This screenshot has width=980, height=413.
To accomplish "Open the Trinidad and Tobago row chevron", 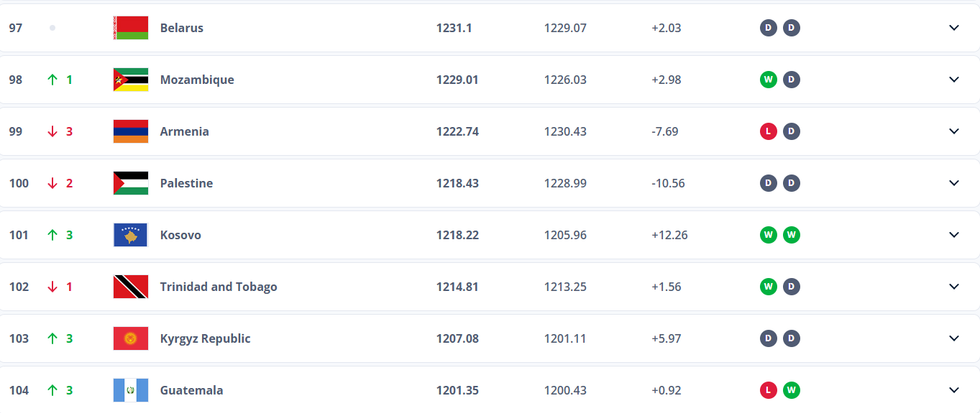I will click(x=953, y=287).
